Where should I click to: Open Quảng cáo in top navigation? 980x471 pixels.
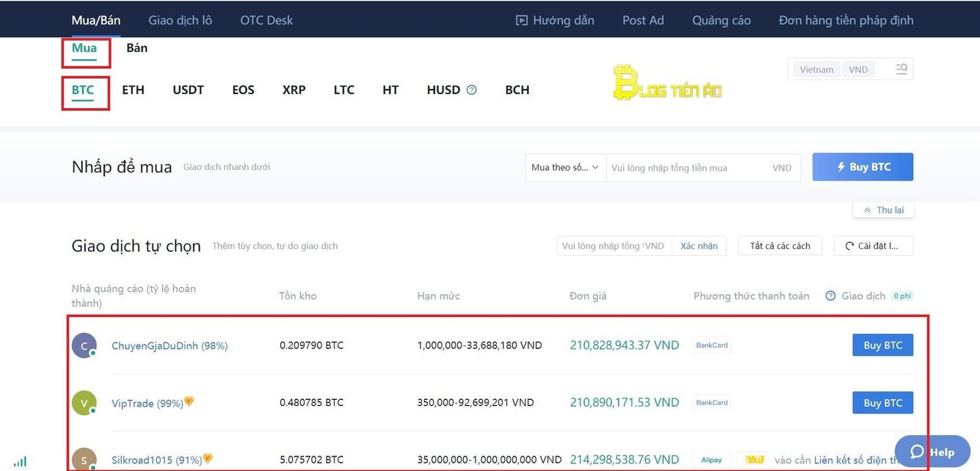[x=721, y=21]
